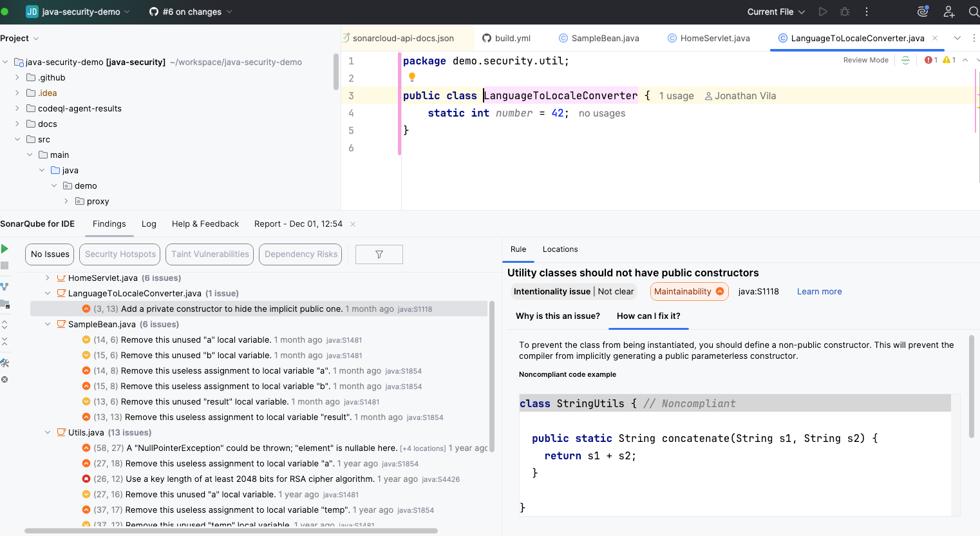Follow the Learn more link
The height and width of the screenshot is (536, 980).
tap(819, 291)
